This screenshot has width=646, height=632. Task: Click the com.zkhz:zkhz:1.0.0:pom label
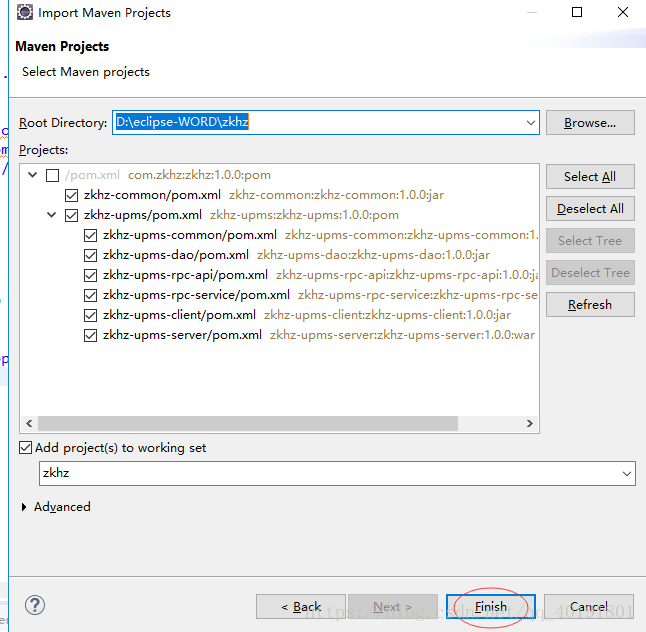click(x=199, y=175)
